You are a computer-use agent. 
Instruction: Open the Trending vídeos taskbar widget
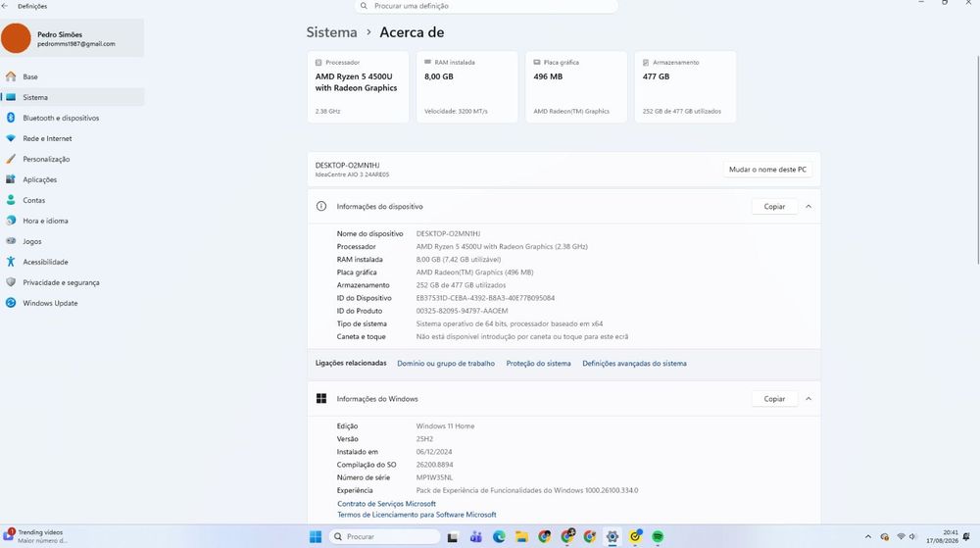pyautogui.click(x=36, y=537)
